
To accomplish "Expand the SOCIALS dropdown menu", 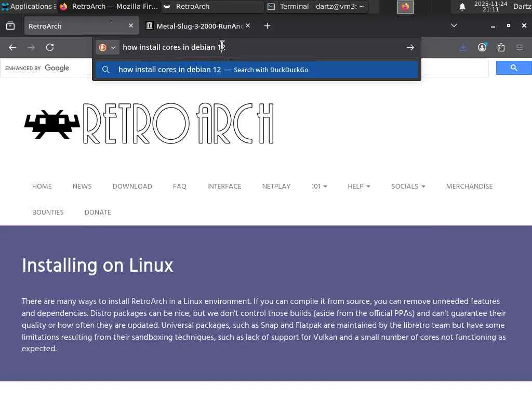I will click(408, 187).
